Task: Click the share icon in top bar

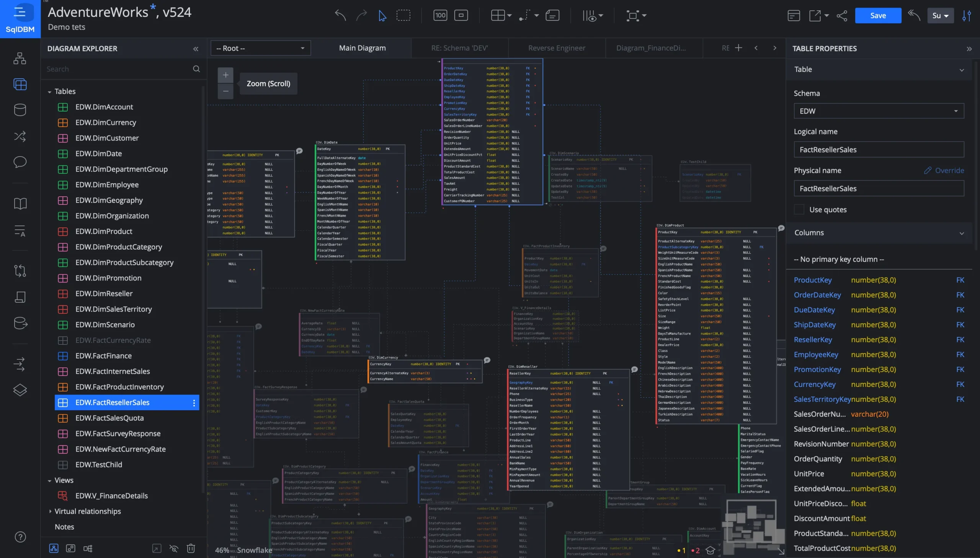Action: 842,15
